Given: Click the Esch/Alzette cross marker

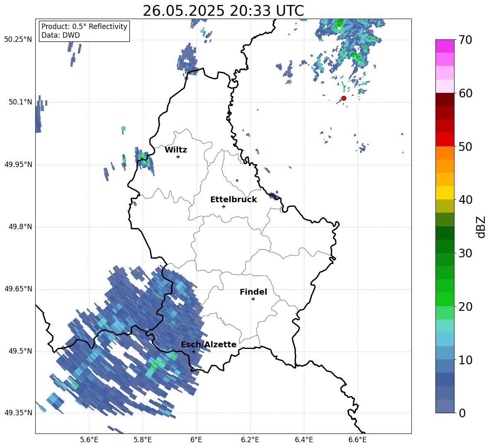Looking at the screenshot, I should 194,351.
